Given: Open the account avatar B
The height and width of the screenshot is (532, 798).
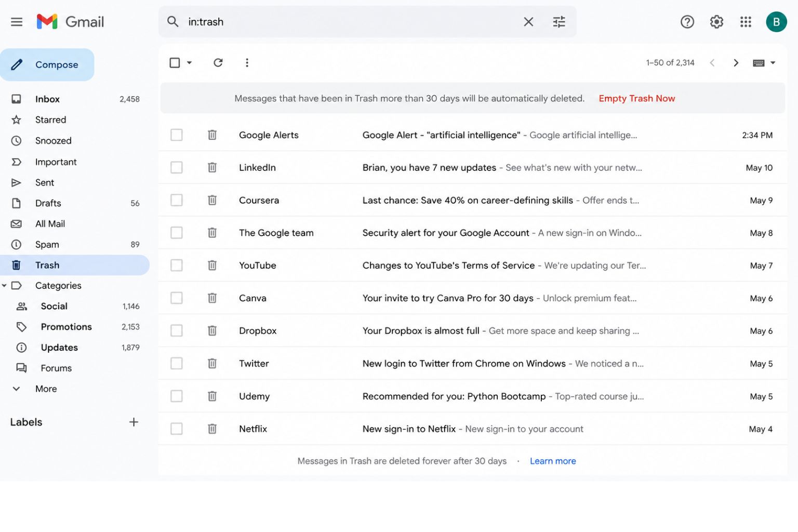Looking at the screenshot, I should 776,22.
